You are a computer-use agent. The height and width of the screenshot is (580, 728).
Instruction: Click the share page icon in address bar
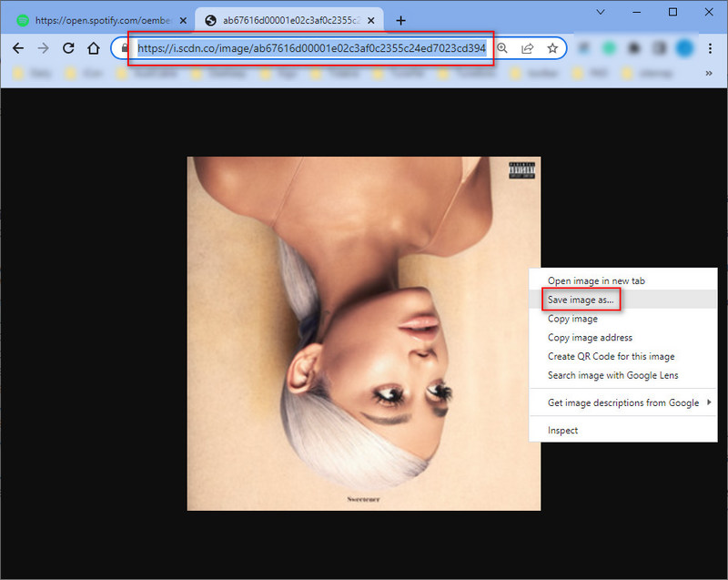527,48
